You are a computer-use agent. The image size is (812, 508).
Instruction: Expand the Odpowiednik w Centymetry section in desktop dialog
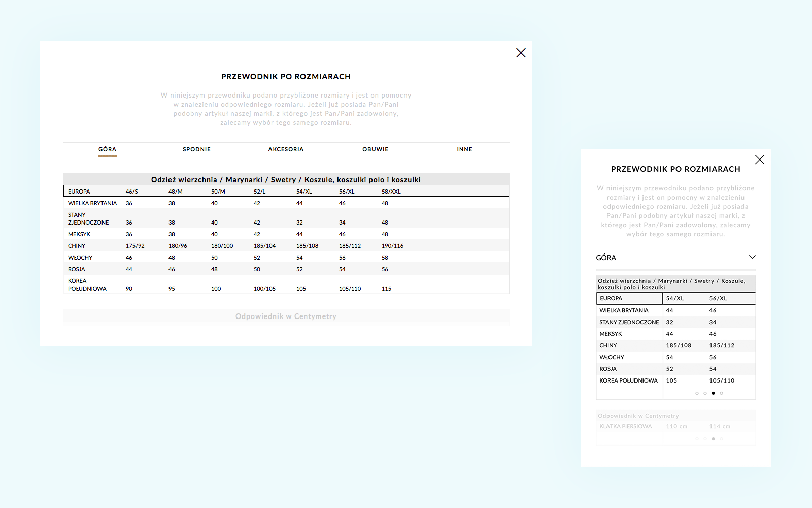(x=286, y=316)
